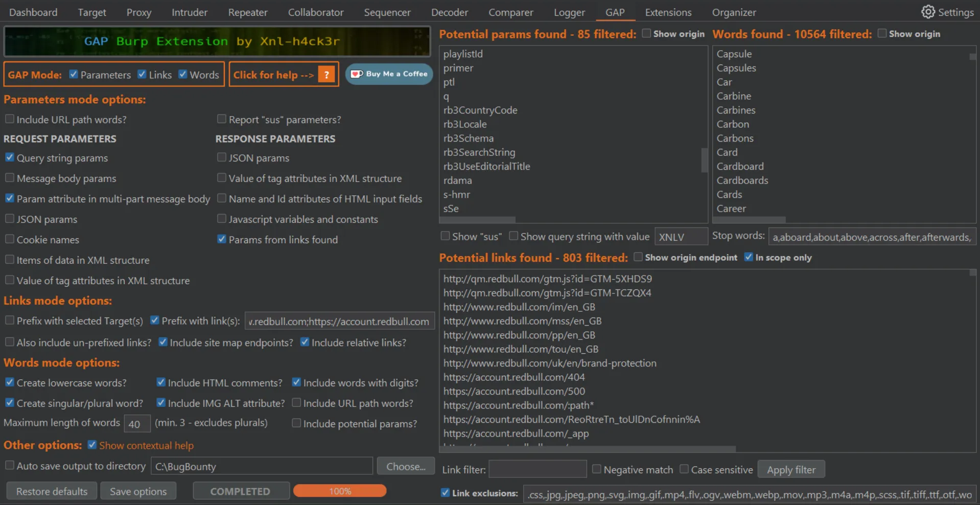The image size is (980, 505).
Task: Select the word Carbon
Action: (x=733, y=124)
